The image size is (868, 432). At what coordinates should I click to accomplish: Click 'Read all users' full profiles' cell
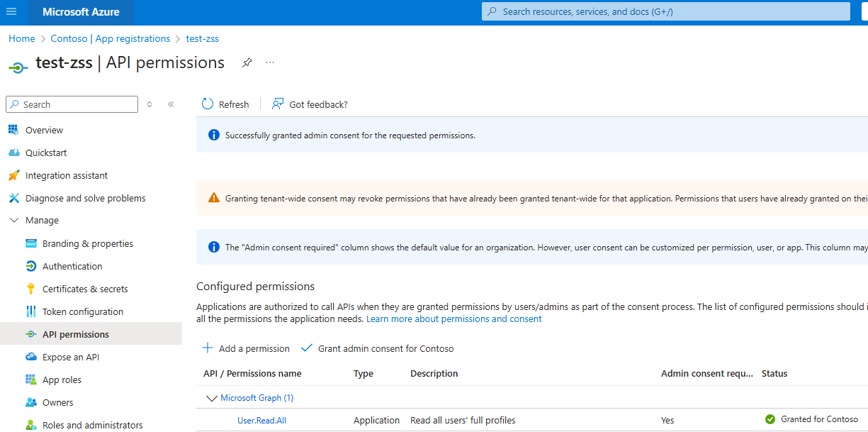tap(463, 420)
